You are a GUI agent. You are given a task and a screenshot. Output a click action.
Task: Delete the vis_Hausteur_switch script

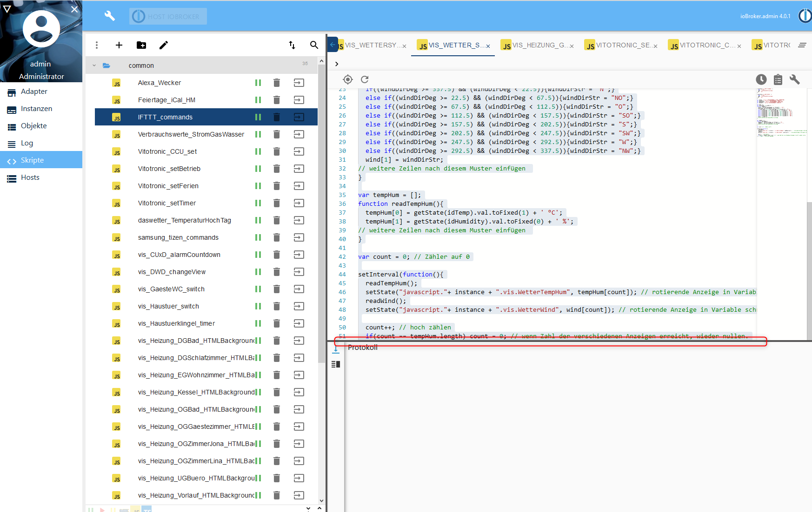[x=277, y=306]
